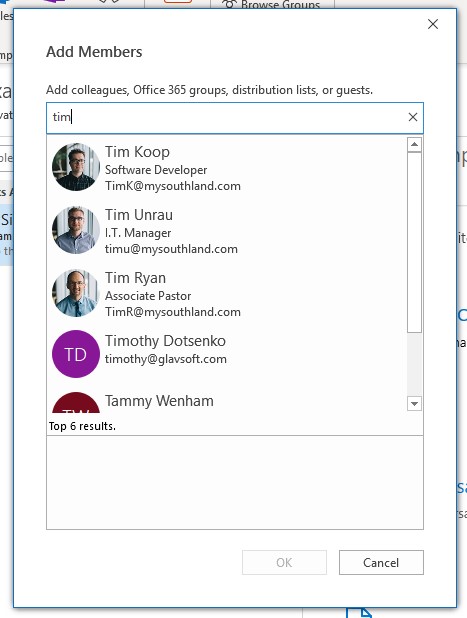Click Tim Unrau's profile photo
Screen dimensions: 467x618
(x=76, y=230)
